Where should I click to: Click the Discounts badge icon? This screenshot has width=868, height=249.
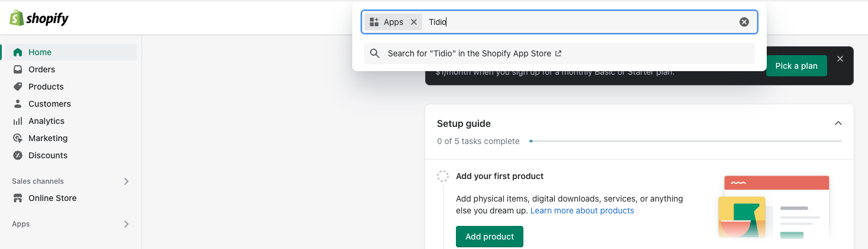[x=18, y=155]
